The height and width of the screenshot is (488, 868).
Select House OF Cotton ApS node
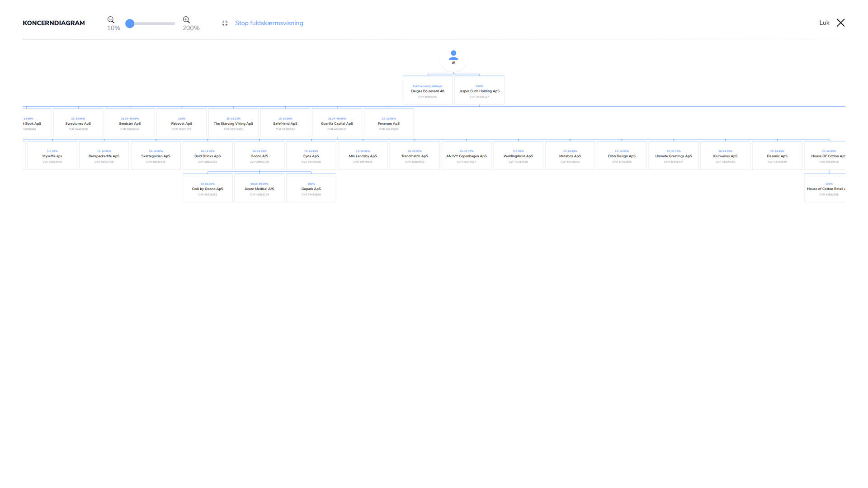(825, 155)
